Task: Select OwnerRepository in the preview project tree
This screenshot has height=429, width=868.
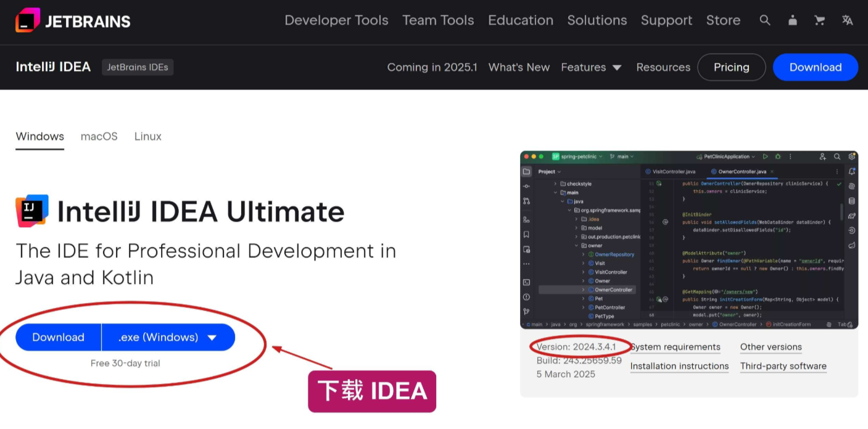Action: click(611, 254)
